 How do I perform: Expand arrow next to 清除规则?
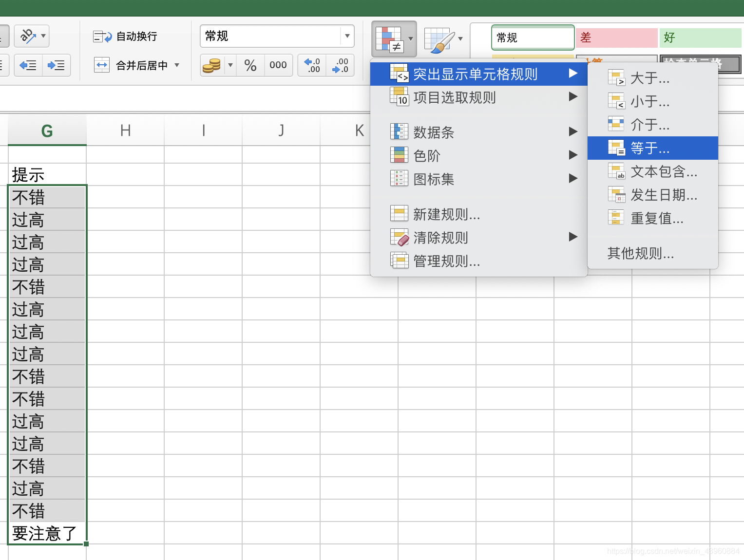point(573,237)
